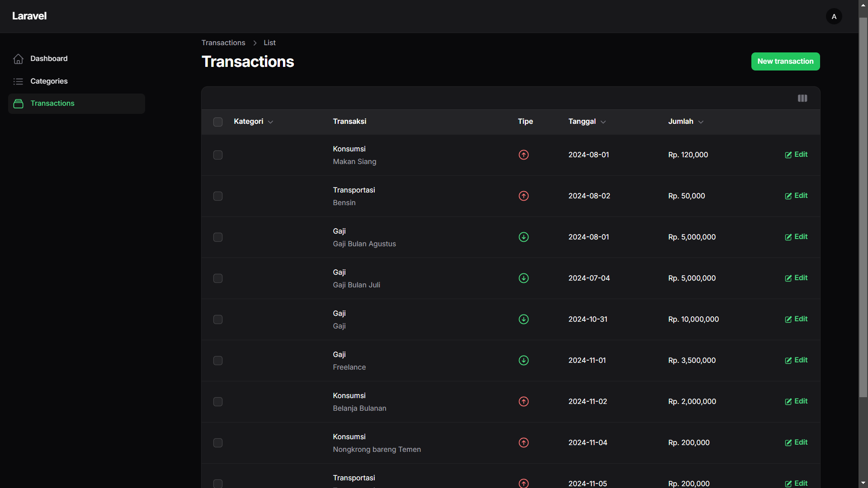Open the column toggle icon above table
The width and height of the screenshot is (868, 488).
pyautogui.click(x=802, y=99)
